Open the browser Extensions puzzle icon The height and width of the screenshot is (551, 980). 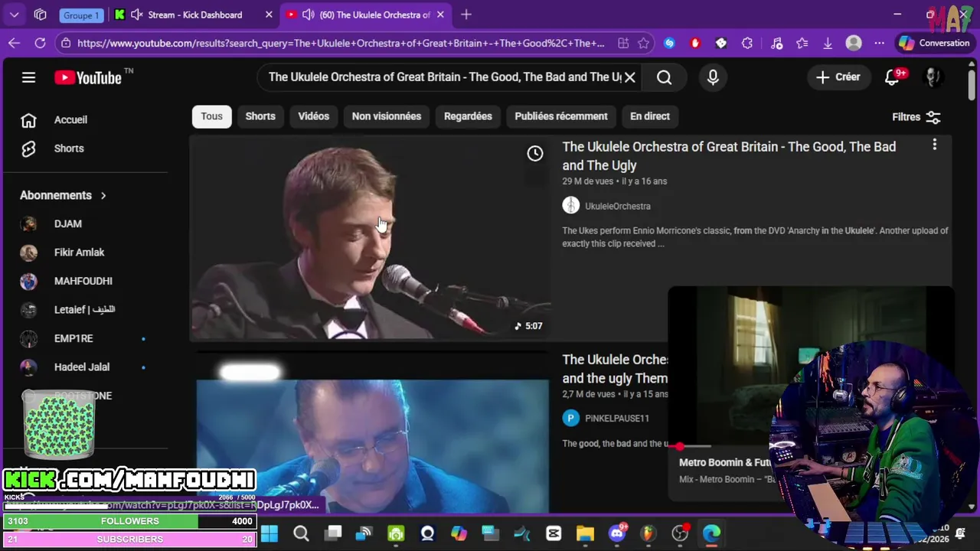click(747, 44)
